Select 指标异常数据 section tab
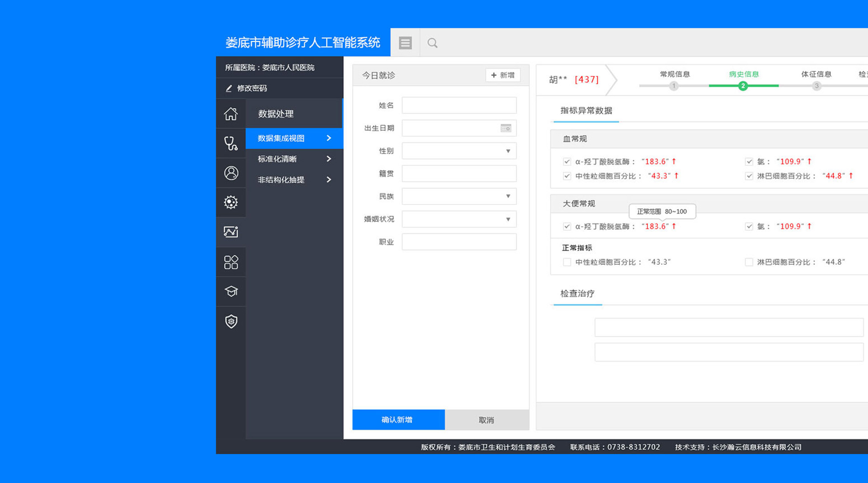 (x=586, y=111)
